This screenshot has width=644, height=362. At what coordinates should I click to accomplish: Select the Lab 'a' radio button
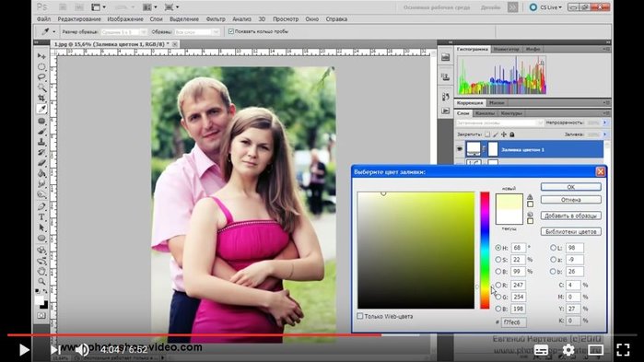tap(553, 260)
